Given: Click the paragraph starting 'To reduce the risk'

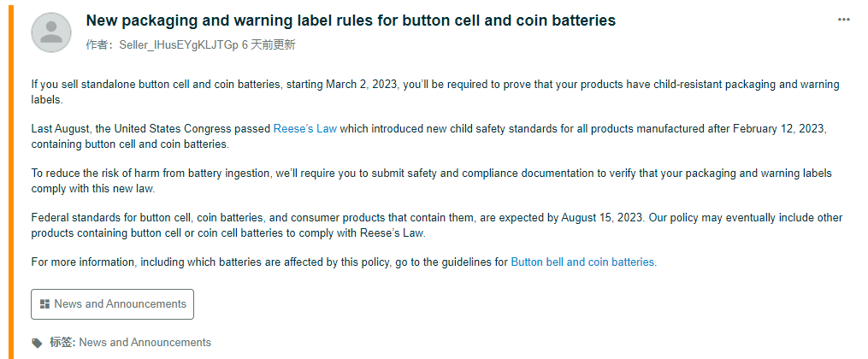Looking at the screenshot, I should pos(342,174).
